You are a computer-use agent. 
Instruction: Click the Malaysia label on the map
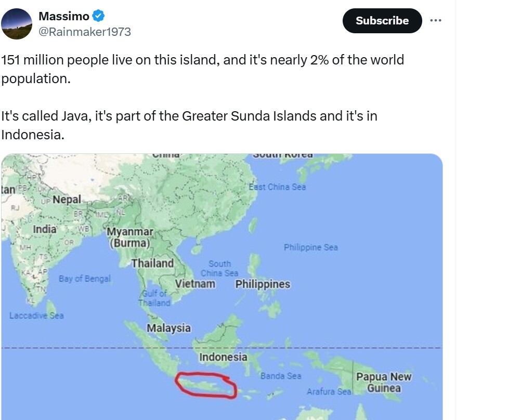168,328
